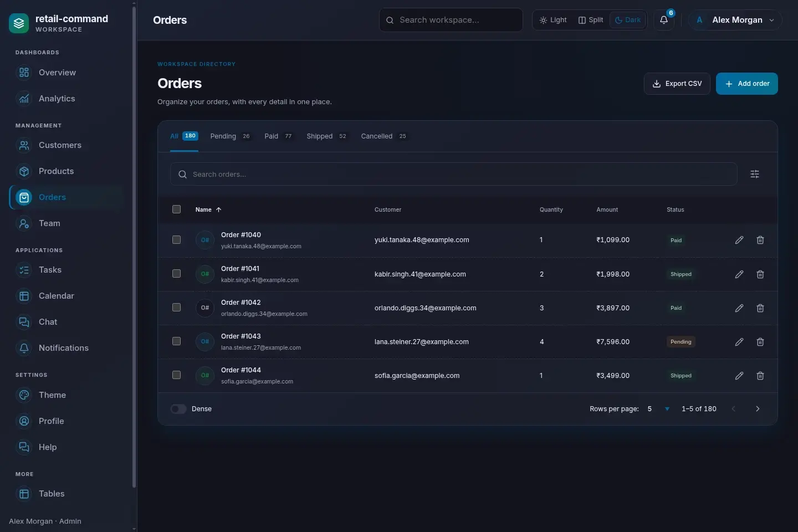Tick the select-all checkbox in the table header
This screenshot has width=798, height=532.
point(176,209)
